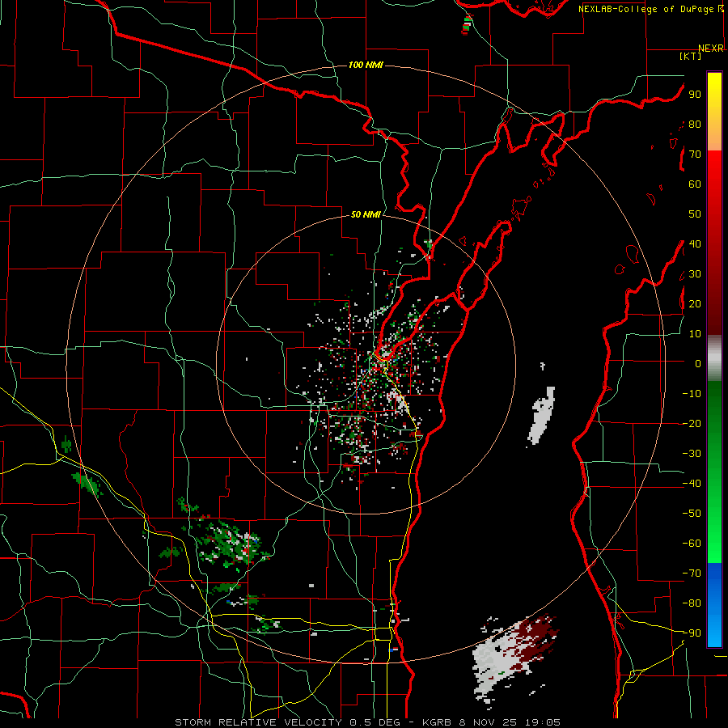Click the -40 value on the velocity scale
Viewport: 728px width, 728px height.
(692, 484)
